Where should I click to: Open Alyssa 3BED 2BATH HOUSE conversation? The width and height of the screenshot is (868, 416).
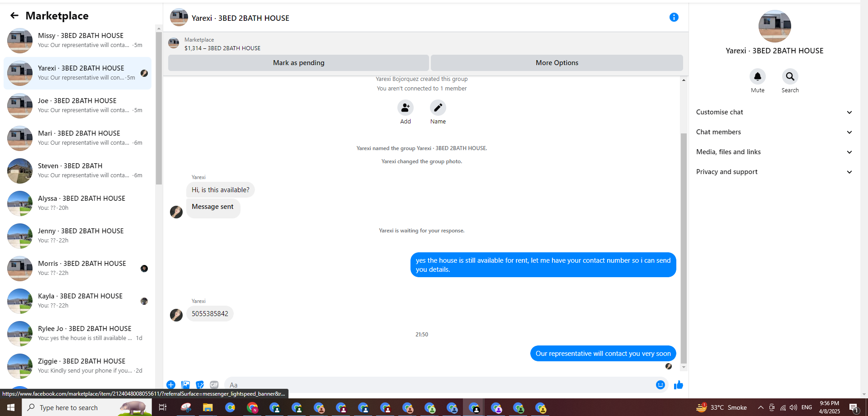tap(78, 203)
